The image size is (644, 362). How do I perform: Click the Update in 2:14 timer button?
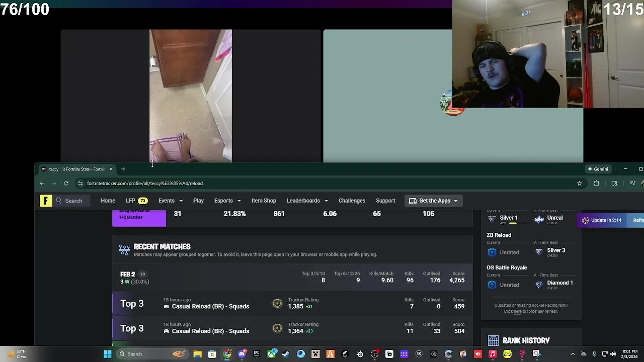point(602,220)
